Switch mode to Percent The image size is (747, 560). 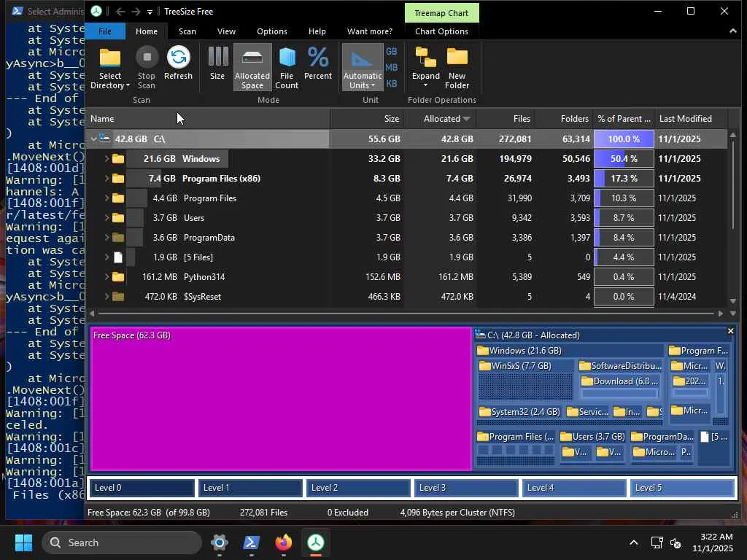click(318, 63)
